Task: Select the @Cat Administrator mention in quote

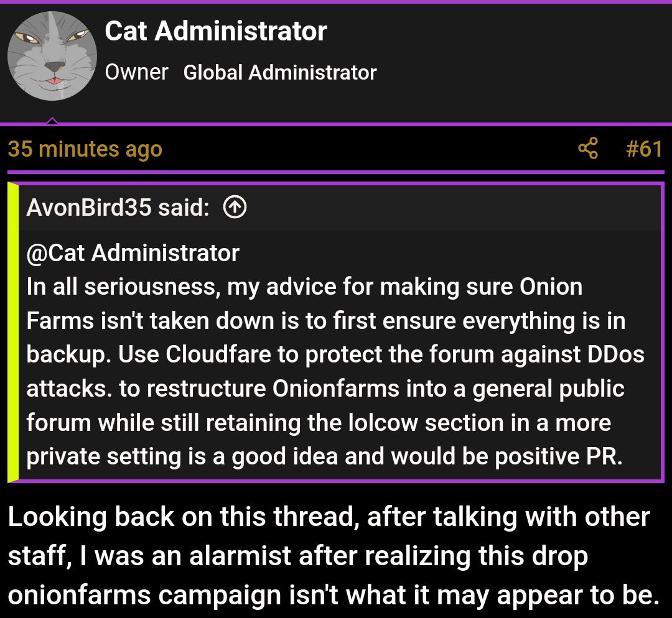Action: pos(133,253)
